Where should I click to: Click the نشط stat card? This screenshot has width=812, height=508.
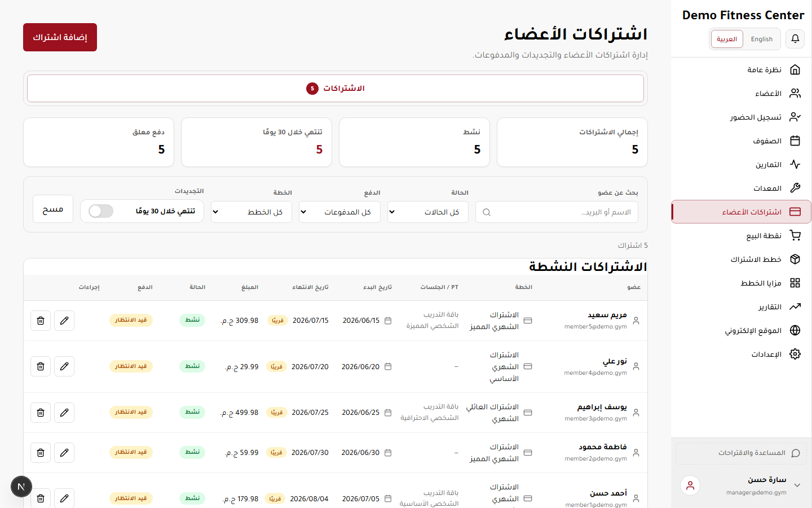point(414,142)
